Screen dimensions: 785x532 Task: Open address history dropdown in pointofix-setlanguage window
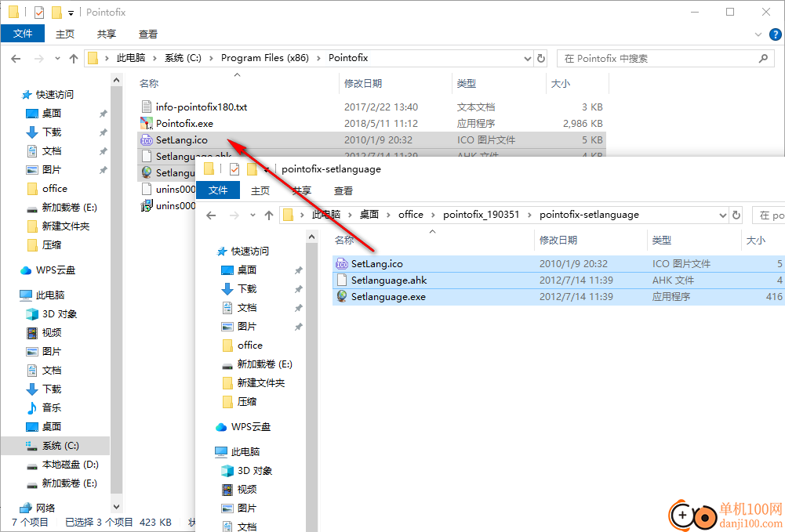point(722,215)
